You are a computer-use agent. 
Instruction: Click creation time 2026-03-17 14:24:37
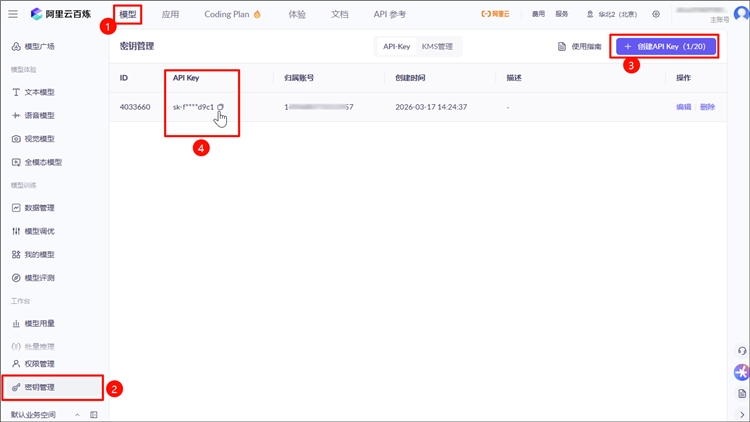[x=431, y=107]
